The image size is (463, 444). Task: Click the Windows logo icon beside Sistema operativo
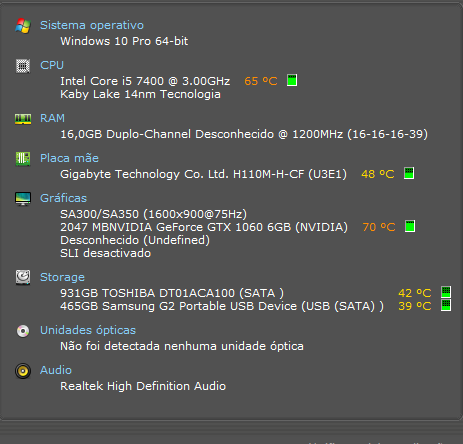(x=23, y=26)
